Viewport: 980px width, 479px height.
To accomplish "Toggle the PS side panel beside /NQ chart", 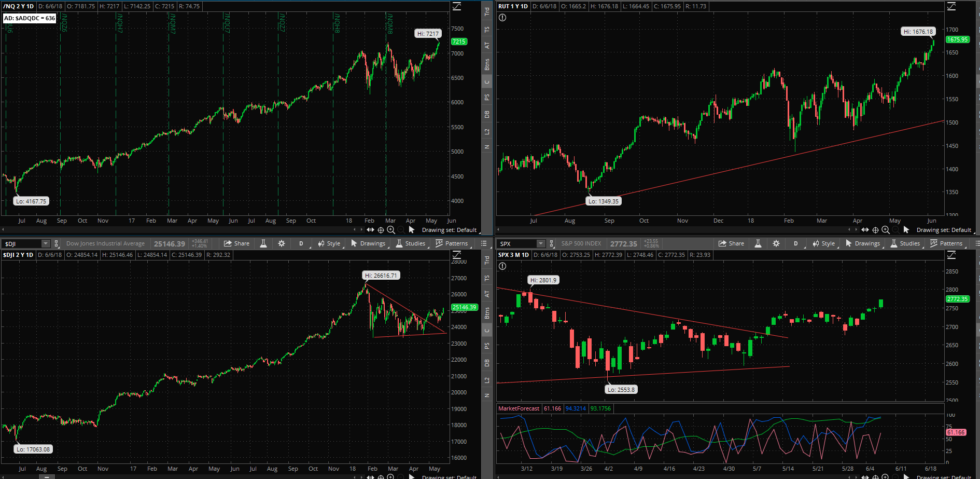I will [487, 97].
